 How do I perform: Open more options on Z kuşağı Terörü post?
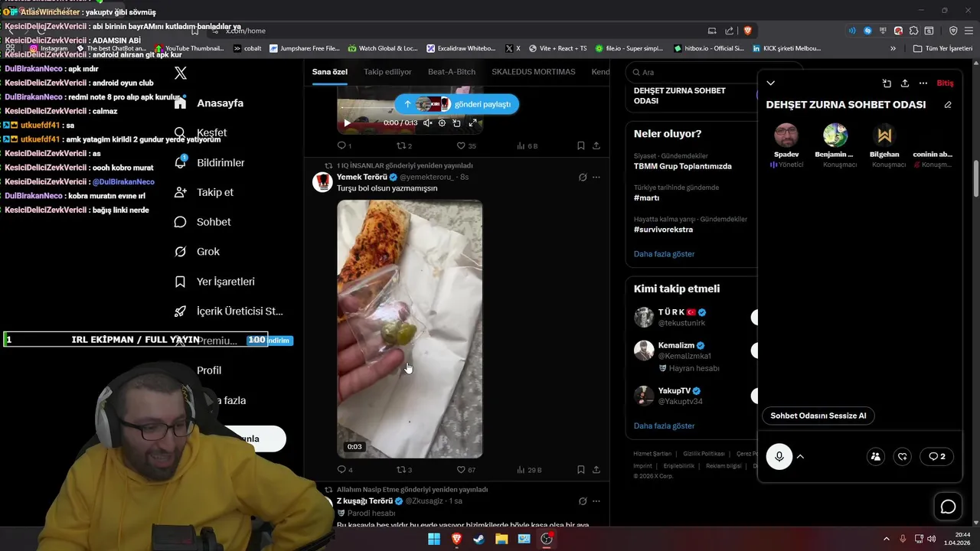point(596,501)
